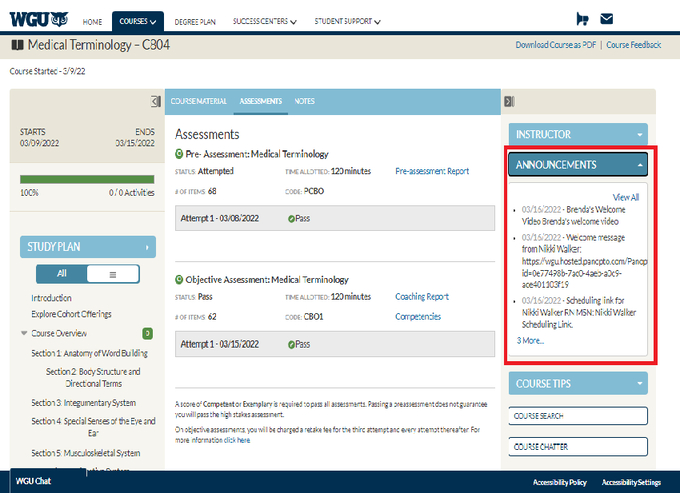Collapse the Course Overview tree section

(24, 333)
